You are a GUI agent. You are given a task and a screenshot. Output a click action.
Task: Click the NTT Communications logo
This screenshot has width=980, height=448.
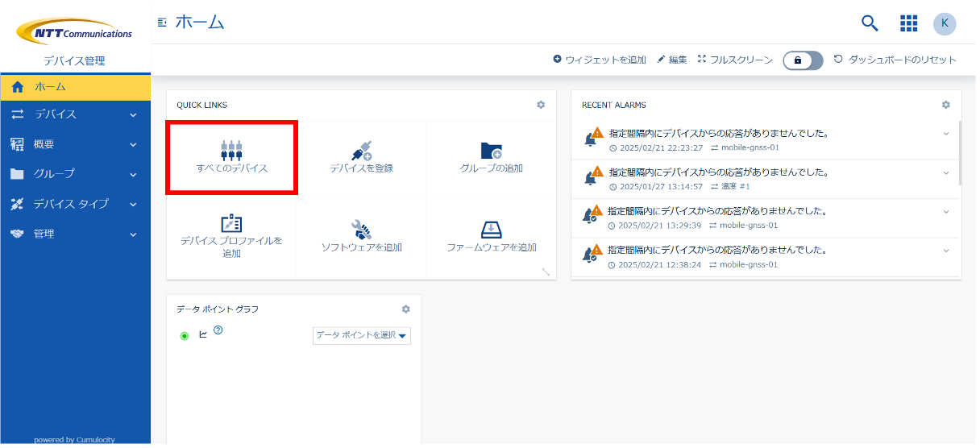pyautogui.click(x=74, y=32)
